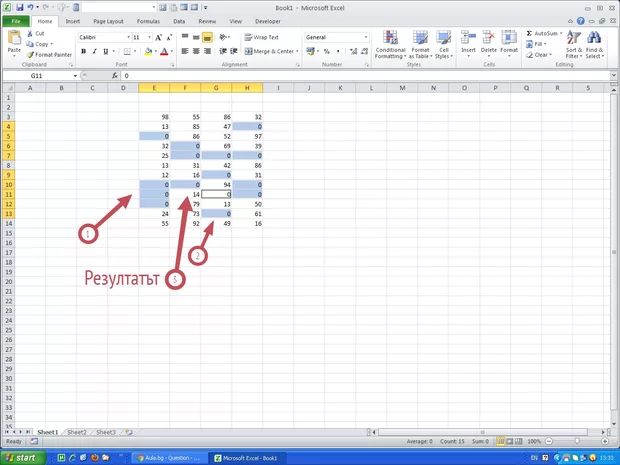Open the font size 11 dropdown
The image size is (620, 465).
pyautogui.click(x=149, y=37)
